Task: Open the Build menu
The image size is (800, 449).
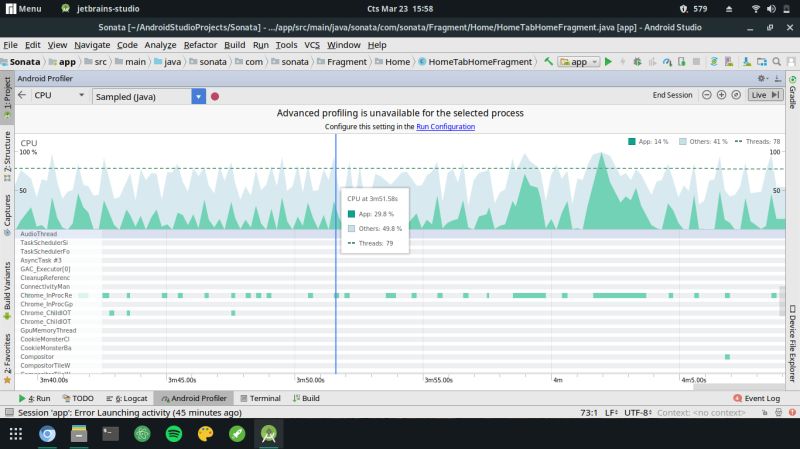Action: tap(235, 45)
